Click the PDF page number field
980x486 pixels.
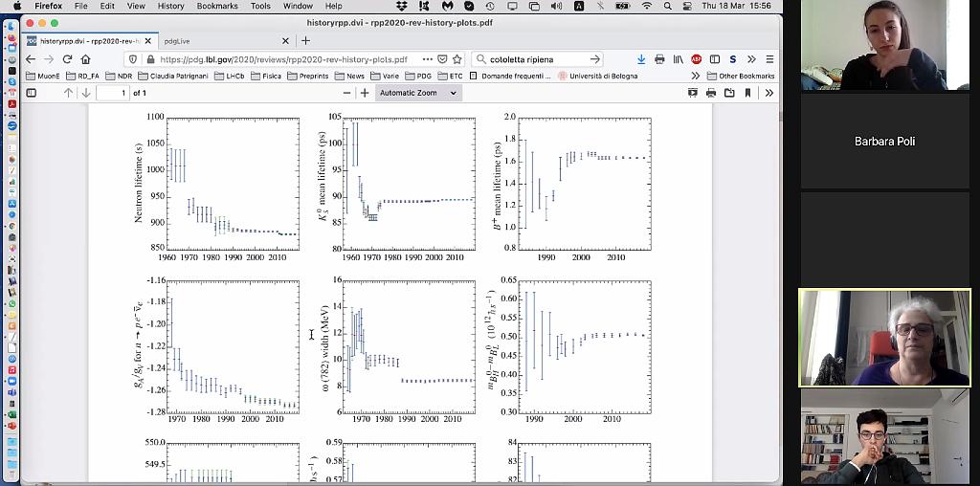click(113, 93)
